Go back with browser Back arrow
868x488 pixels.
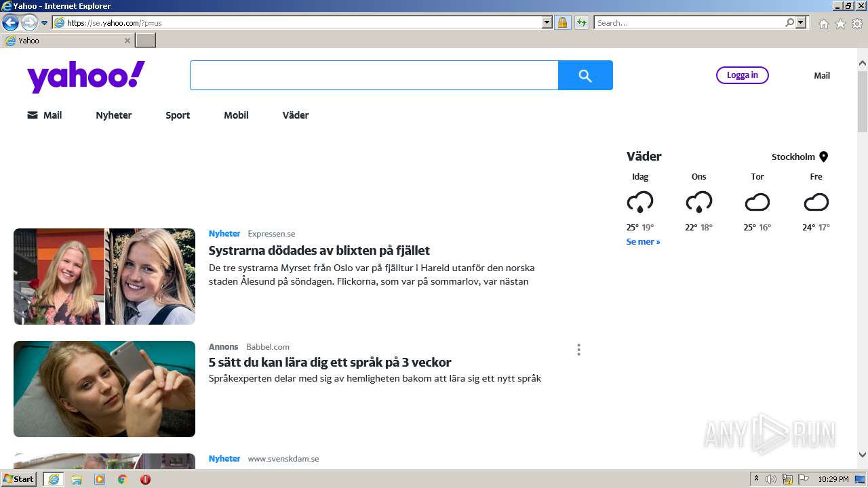(10, 22)
